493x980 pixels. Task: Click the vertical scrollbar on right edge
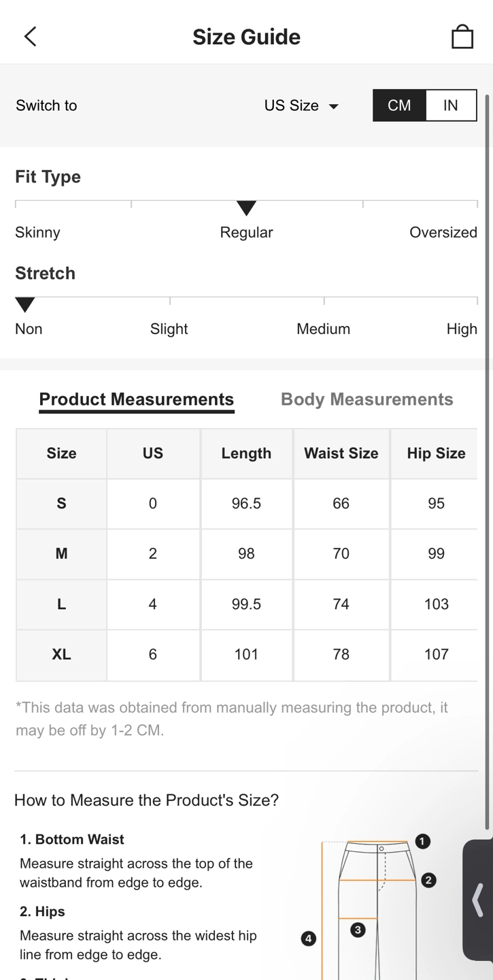coord(488,463)
